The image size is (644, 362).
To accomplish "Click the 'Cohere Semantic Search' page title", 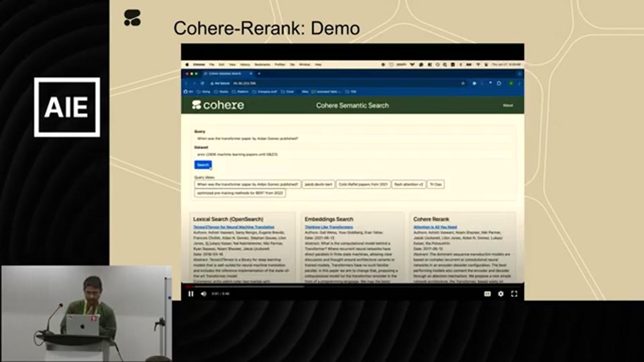I will (352, 105).
